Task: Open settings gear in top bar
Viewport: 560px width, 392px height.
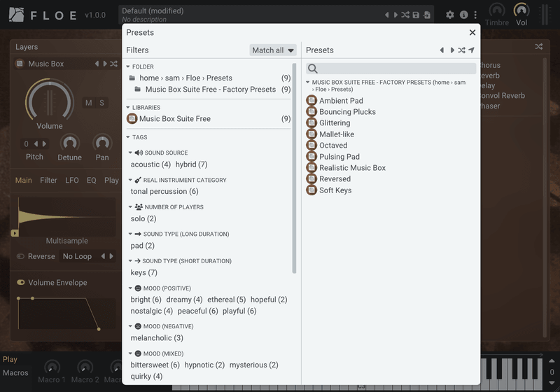Action: (450, 15)
